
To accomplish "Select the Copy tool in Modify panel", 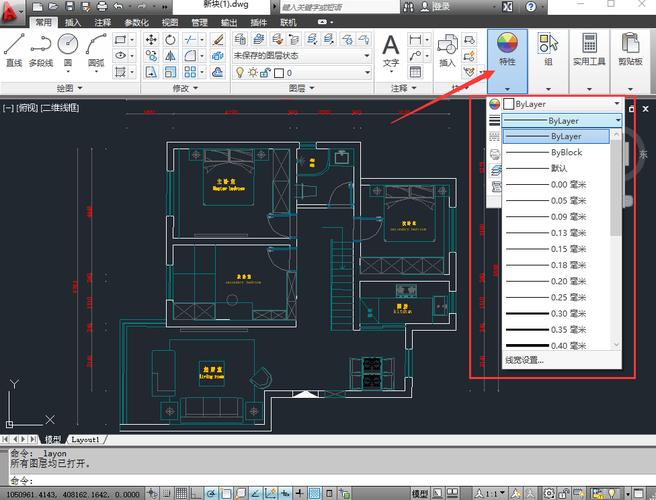I will [x=151, y=56].
